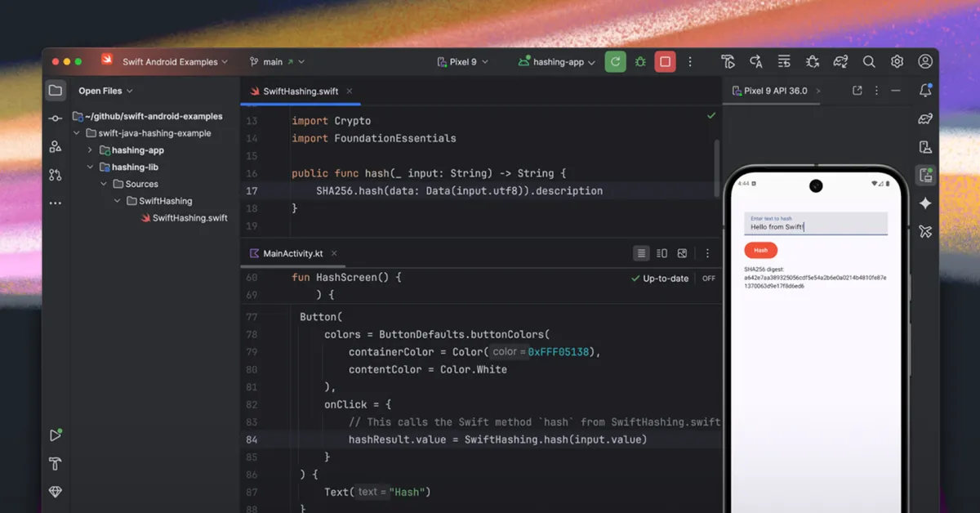
Task: Open the Device Manager panel
Action: (924, 147)
